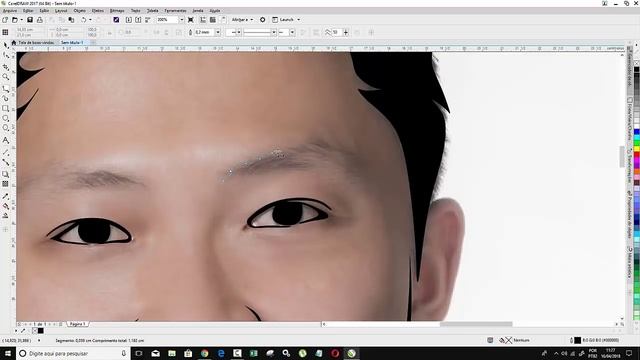Select the Transparency tool
This screenshot has height=360, width=640.
(x=6, y=184)
